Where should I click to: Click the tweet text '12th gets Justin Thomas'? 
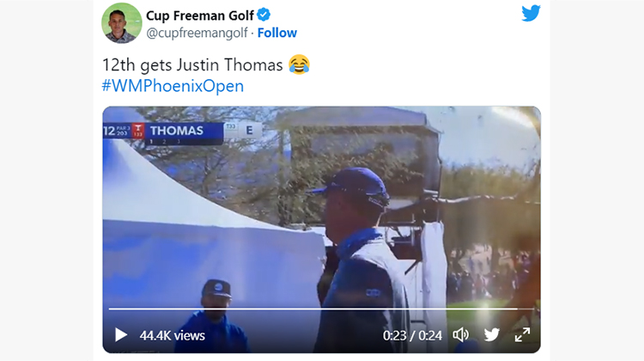click(192, 65)
